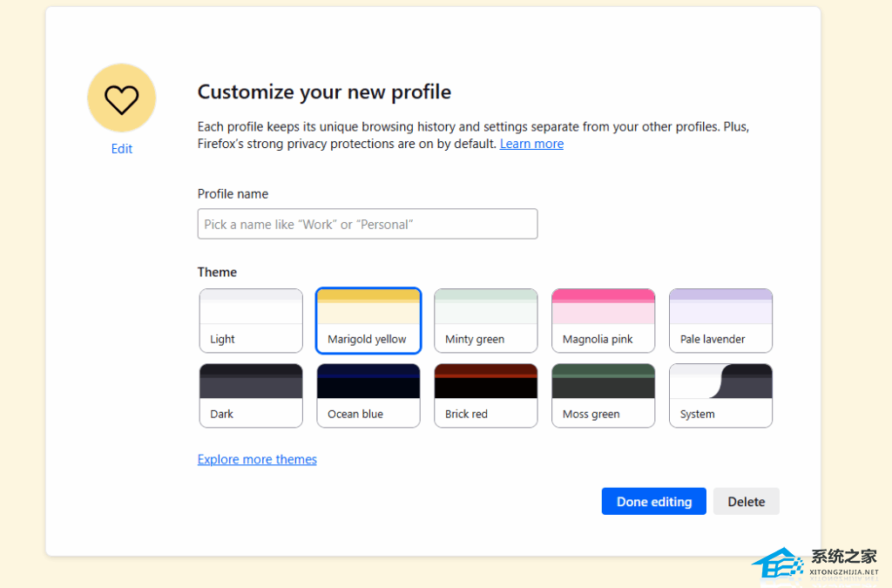Apply the Pale lavender theme
The image size is (892, 588).
click(720, 321)
